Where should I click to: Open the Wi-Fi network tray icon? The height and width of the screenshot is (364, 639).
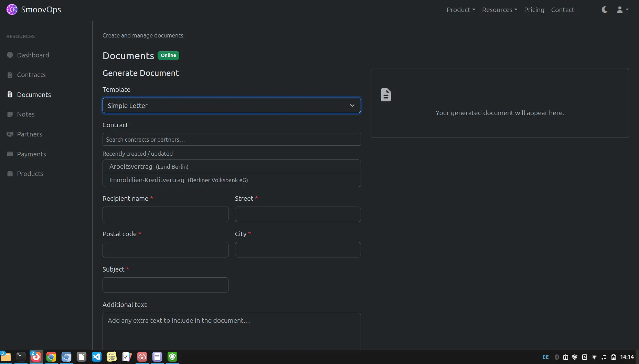point(594,357)
